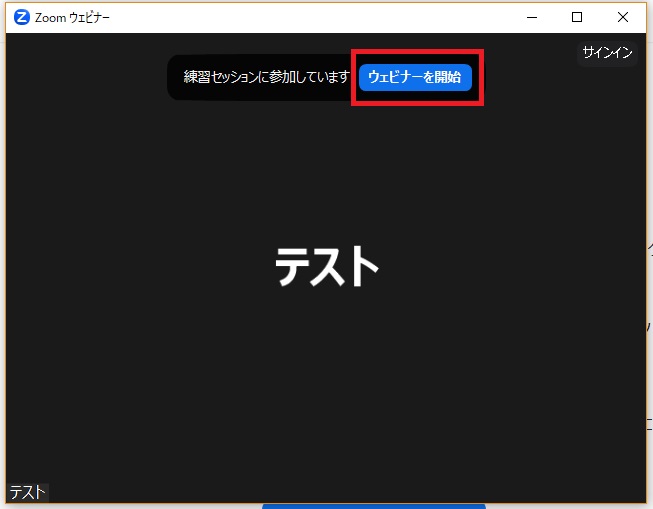Click the large テスト name in the video area

click(326, 266)
